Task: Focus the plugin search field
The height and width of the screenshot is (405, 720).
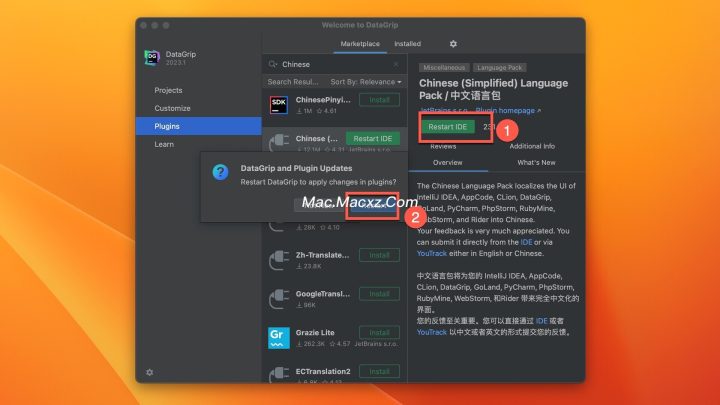Action: 335,64
